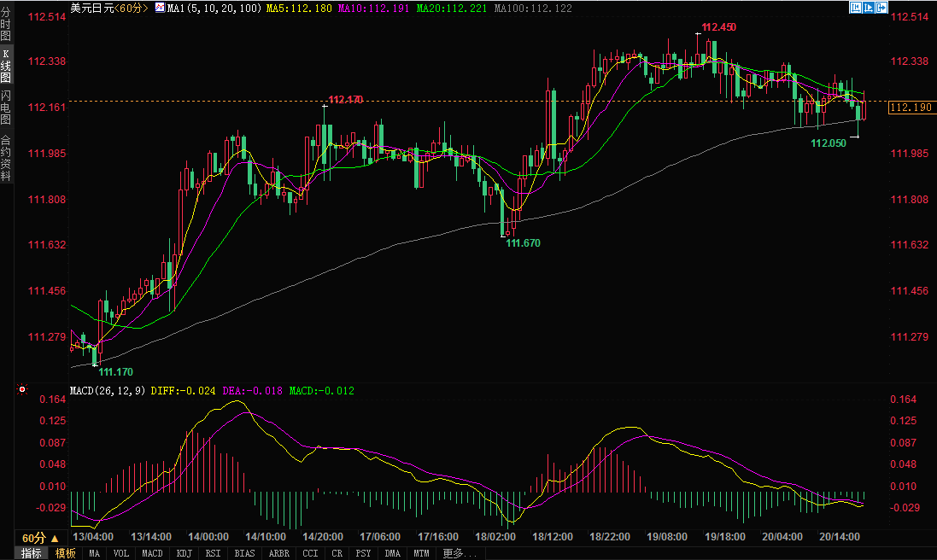937x560 pixels.
Task: Toggle the CCI indicator
Action: click(x=310, y=553)
